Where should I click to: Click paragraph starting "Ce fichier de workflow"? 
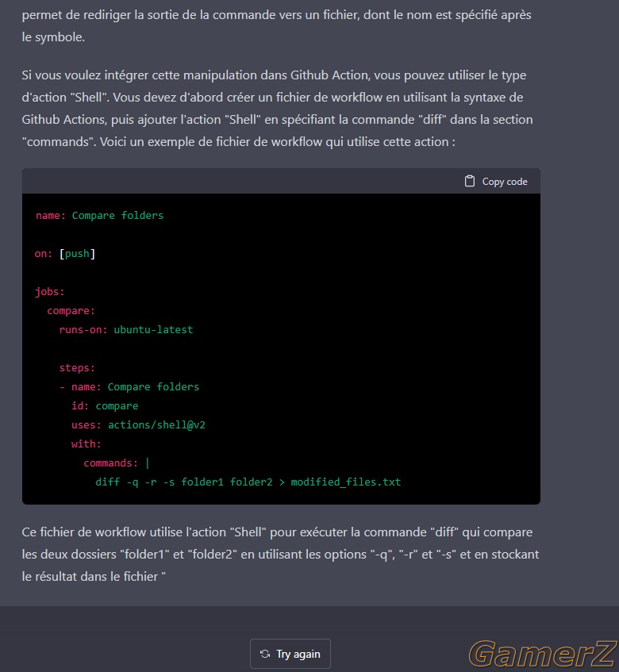[280, 554]
